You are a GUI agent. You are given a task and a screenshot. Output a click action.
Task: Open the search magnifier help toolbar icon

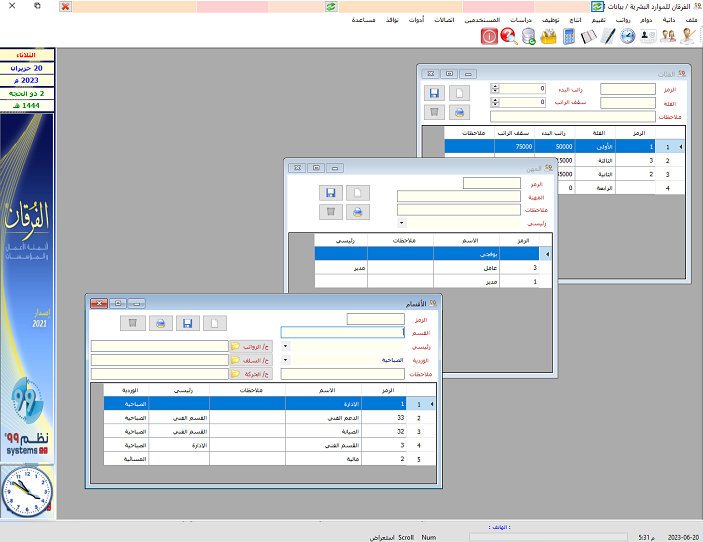point(509,36)
